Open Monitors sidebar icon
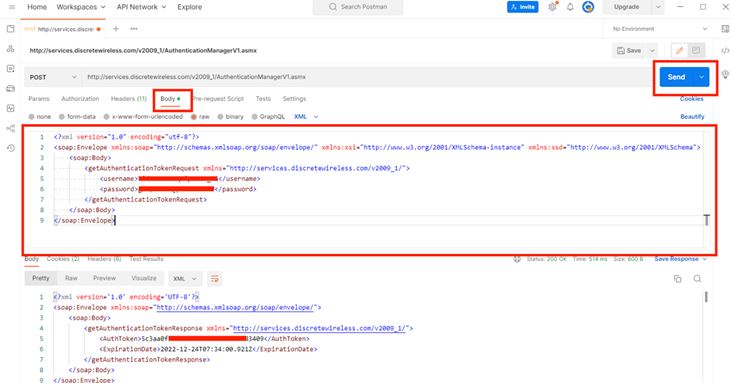This screenshot has width=731, height=383. [x=11, y=108]
